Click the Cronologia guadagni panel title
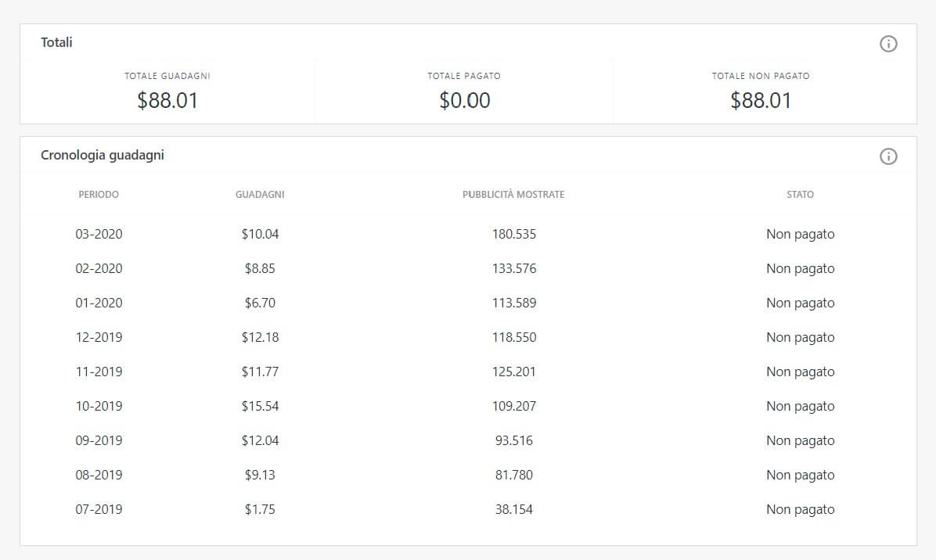Image resolution: width=936 pixels, height=560 pixels. click(x=103, y=155)
